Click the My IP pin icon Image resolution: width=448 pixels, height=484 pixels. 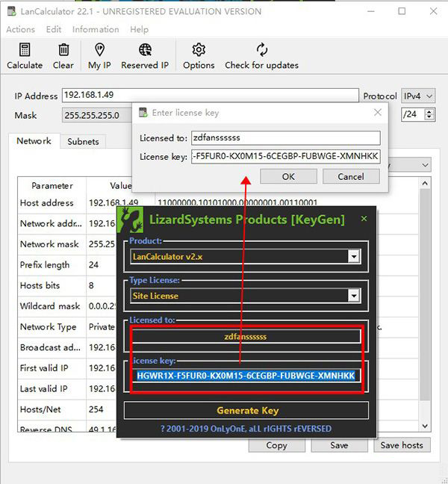[x=99, y=50]
